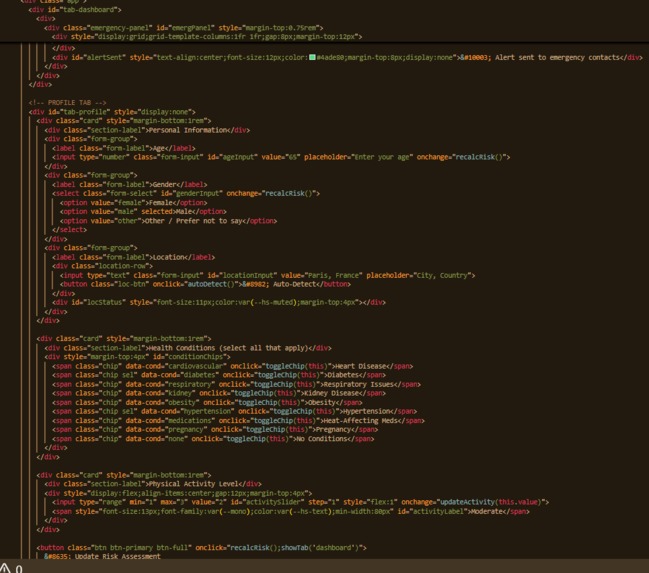This screenshot has width=649, height=573.
Task: Click the warning icon in the status bar
Action: 5,568
